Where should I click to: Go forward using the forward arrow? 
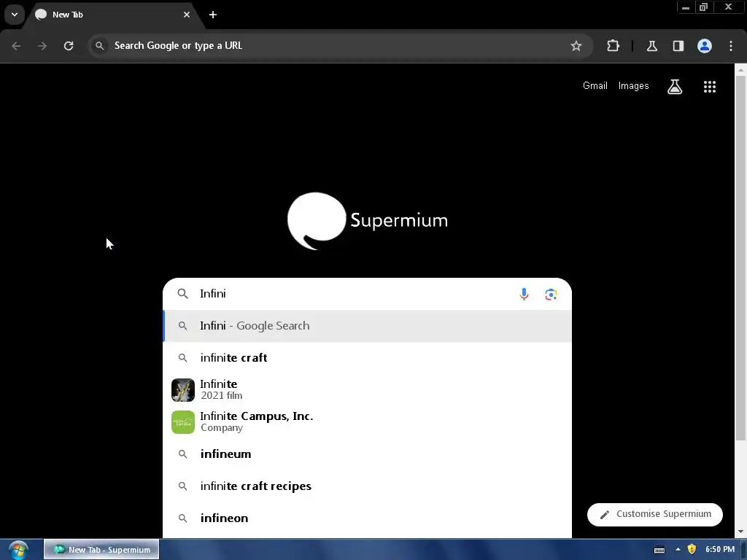coord(42,46)
